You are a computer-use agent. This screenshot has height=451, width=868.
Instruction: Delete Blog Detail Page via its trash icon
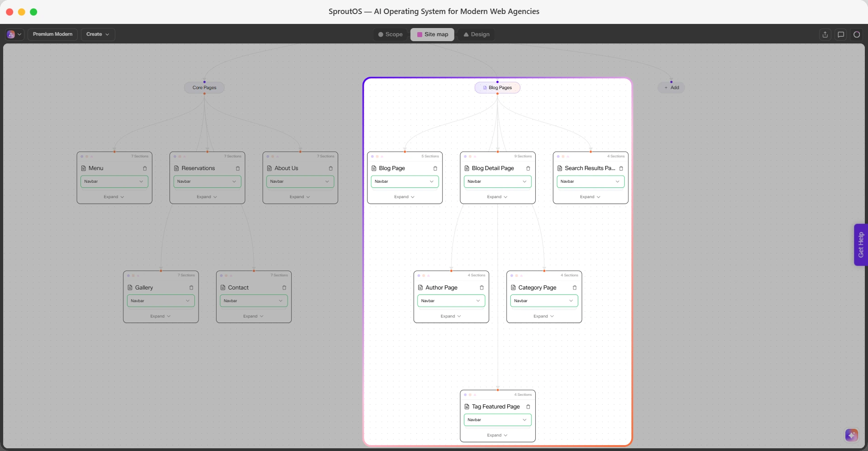click(x=528, y=168)
